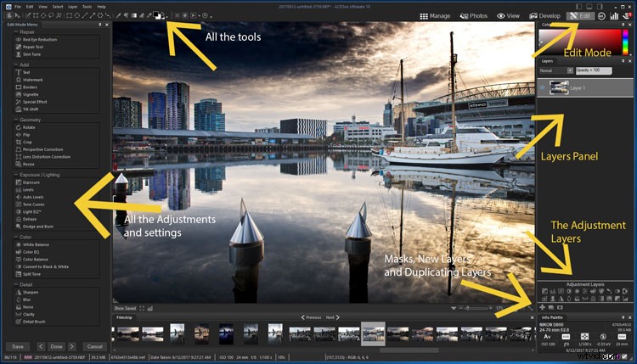
Task: Collapse the Detail group
Action: (16, 284)
